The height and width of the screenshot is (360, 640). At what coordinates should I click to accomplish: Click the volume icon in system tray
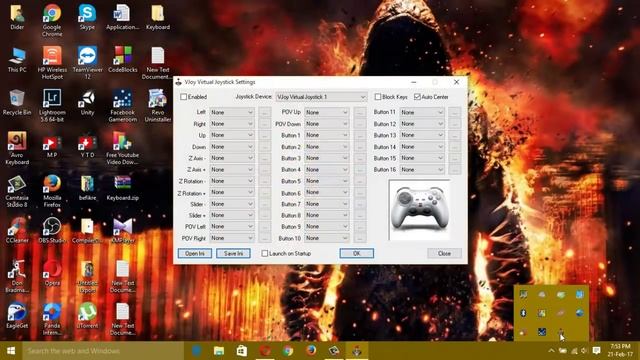click(x=584, y=351)
